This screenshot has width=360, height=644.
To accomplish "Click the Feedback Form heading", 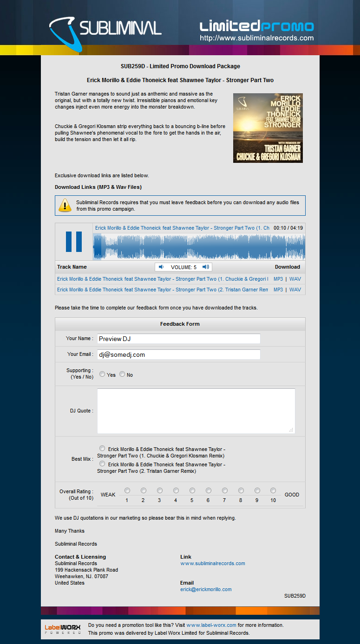I will (180, 324).
